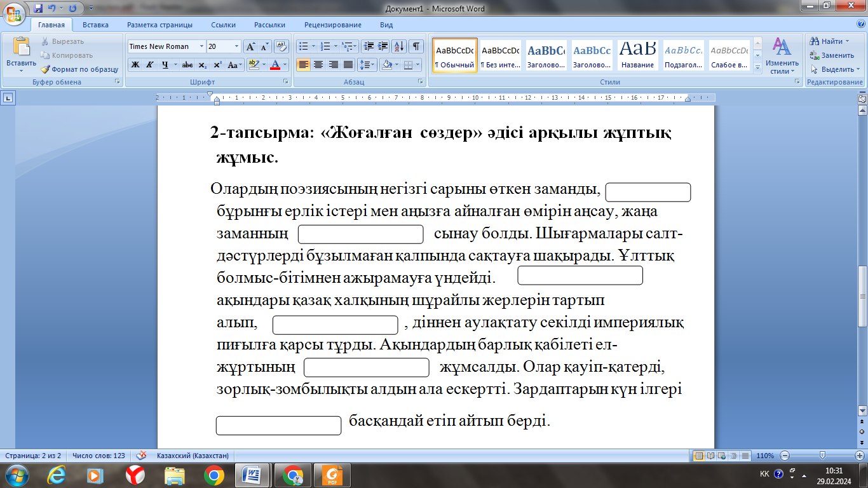Click the first blank box after 'заманды,'

648,192
